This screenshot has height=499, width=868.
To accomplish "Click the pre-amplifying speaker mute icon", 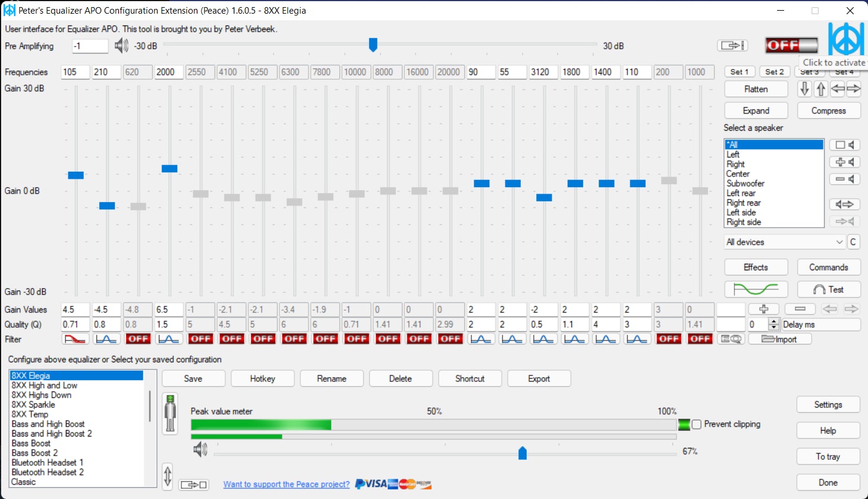I will [x=121, y=46].
